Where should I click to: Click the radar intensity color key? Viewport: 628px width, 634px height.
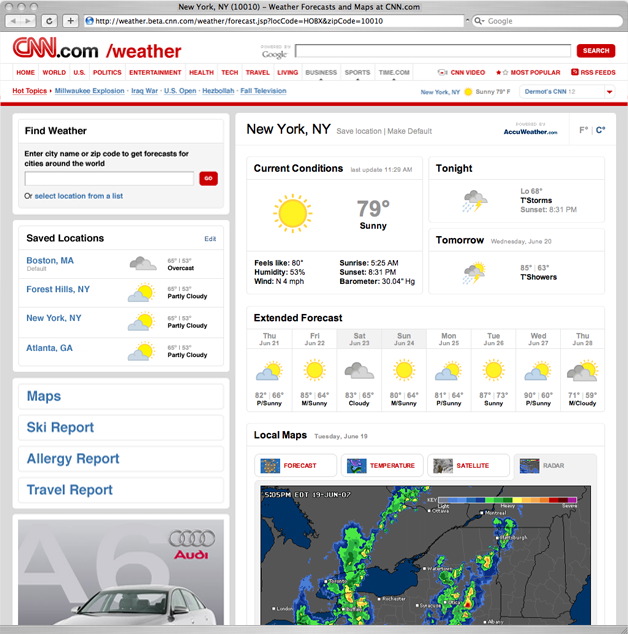(x=508, y=500)
